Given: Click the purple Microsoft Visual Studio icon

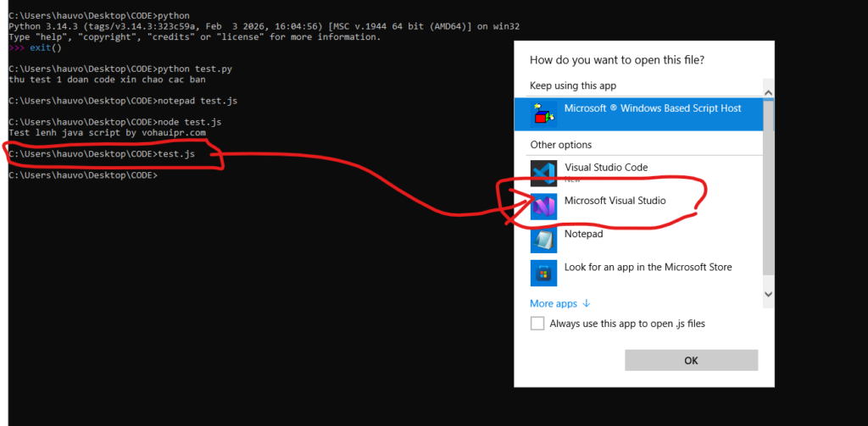Looking at the screenshot, I should [543, 206].
